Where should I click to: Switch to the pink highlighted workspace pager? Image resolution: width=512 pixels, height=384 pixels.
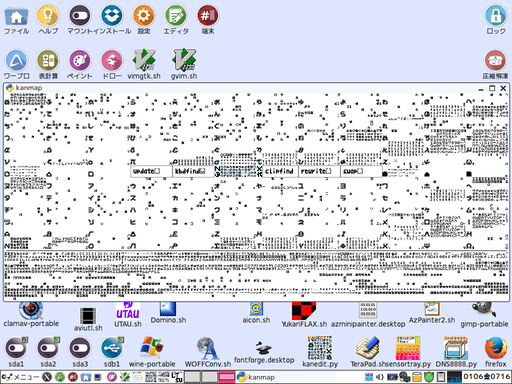(x=227, y=377)
